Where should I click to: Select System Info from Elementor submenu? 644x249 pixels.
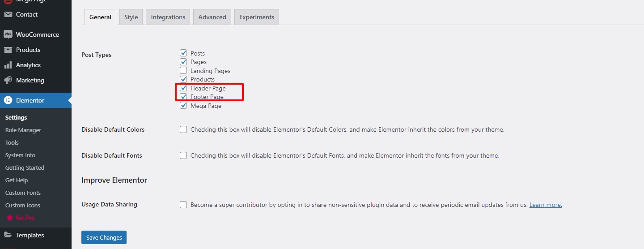point(20,155)
